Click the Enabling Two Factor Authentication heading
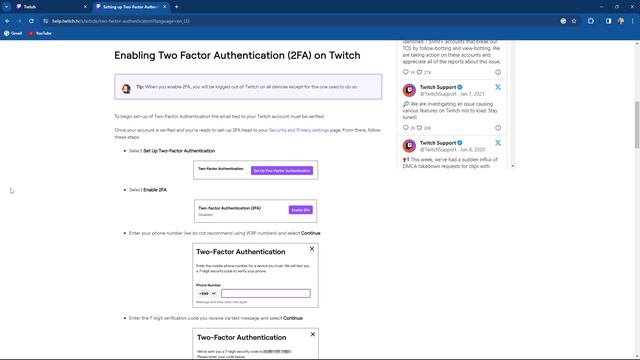The image size is (640, 360). tap(237, 55)
